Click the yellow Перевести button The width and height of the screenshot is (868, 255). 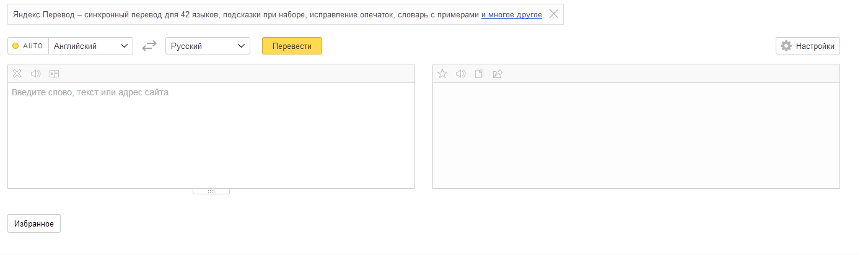[292, 46]
